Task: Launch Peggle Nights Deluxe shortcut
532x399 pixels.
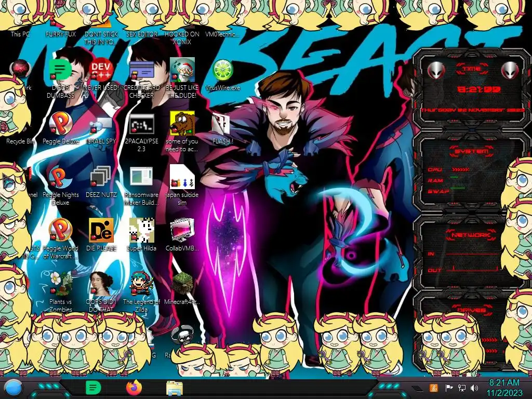Action: pyautogui.click(x=60, y=177)
